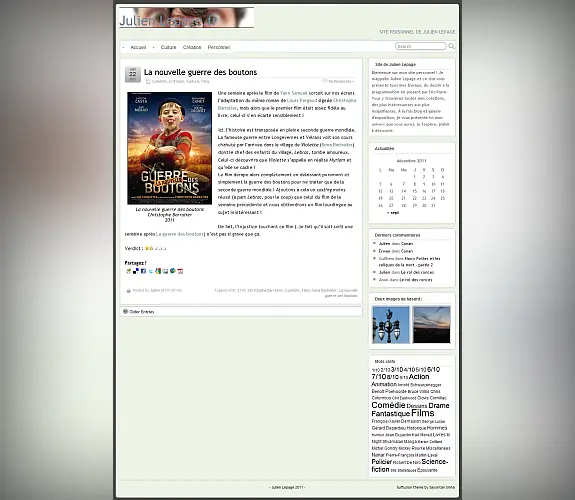Open the 3/10 rating tag
The height and width of the screenshot is (500, 575).
397,369
